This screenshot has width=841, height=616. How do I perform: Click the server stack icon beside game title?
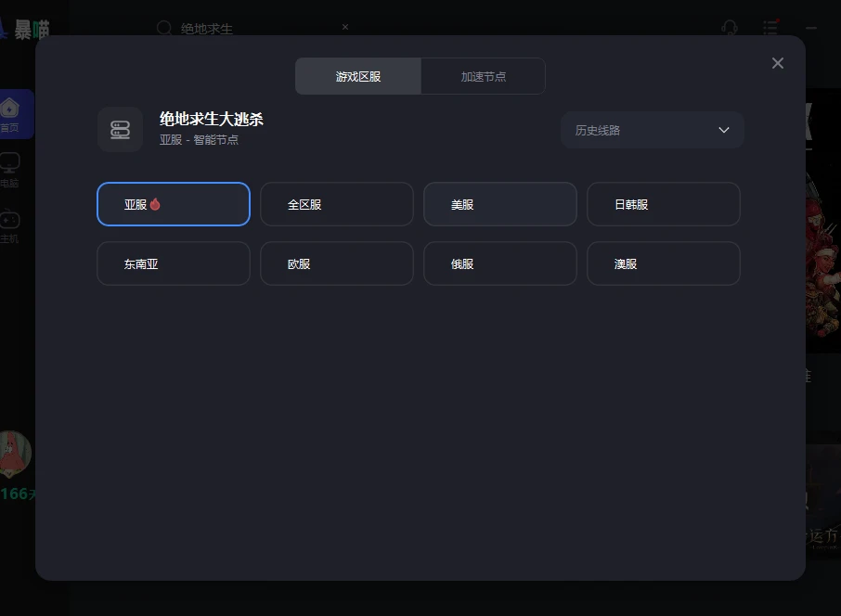[120, 130]
